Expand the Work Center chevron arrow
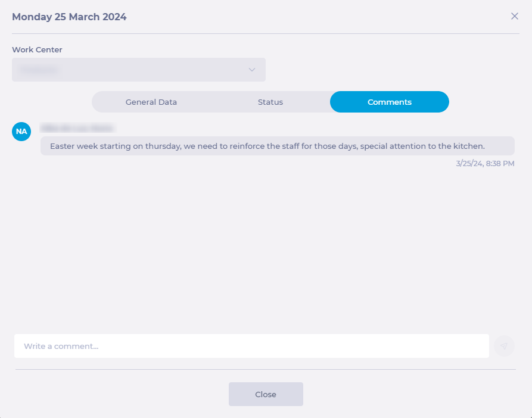 coord(252,70)
